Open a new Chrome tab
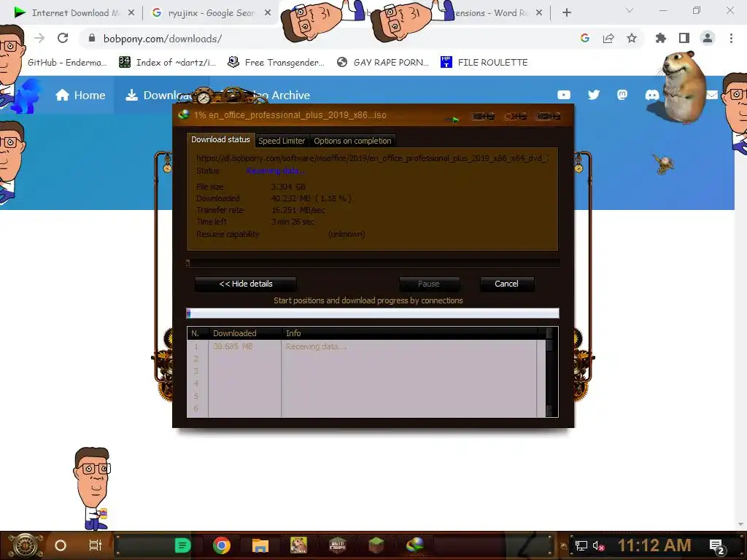 (x=566, y=13)
